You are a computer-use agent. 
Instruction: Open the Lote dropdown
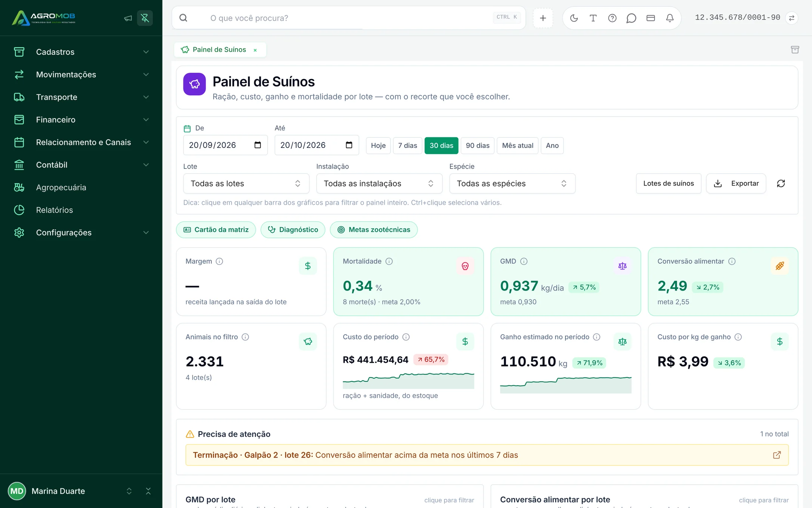click(246, 184)
